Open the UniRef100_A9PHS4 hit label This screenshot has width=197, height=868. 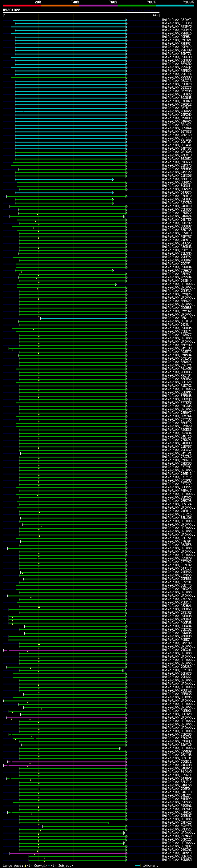tap(177, 37)
